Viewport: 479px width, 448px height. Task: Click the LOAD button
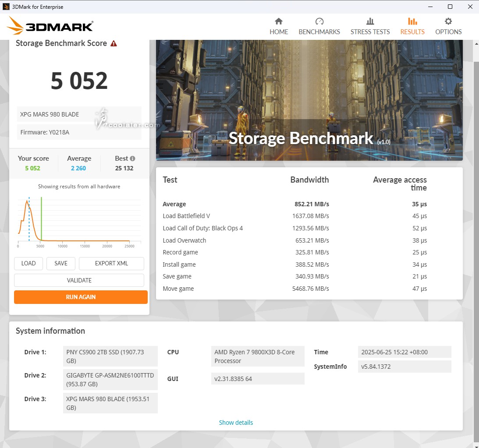point(28,263)
